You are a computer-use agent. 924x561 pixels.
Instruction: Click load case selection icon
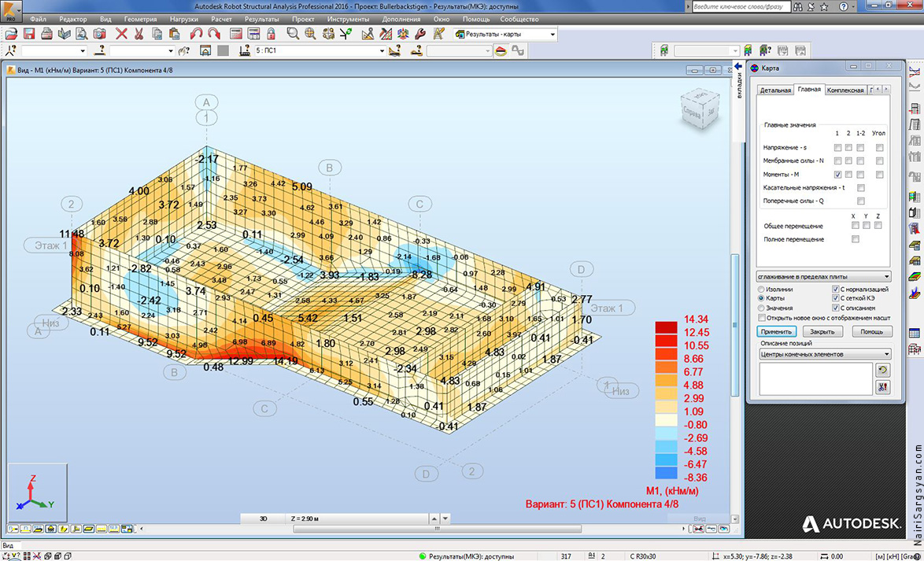coord(243,50)
